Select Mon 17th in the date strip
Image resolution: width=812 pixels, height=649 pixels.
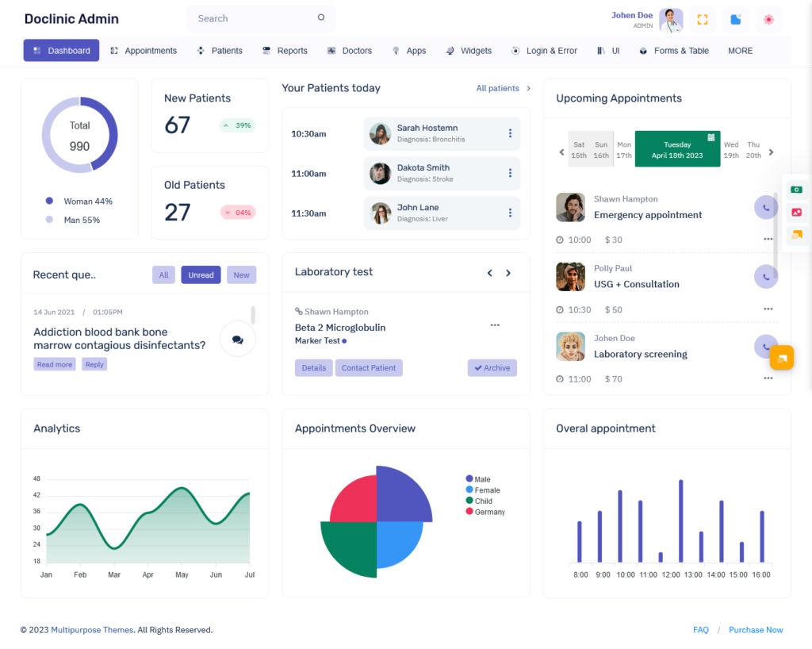tap(624, 150)
